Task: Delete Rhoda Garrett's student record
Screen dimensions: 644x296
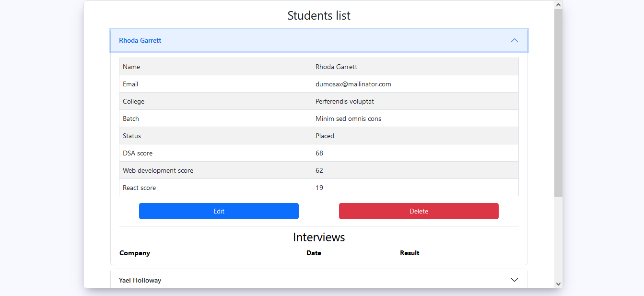Action: click(419, 211)
